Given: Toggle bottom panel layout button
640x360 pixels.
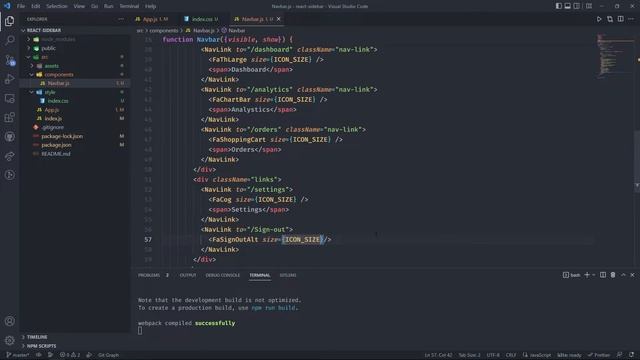Looking at the screenshot, I should tap(567, 6).
